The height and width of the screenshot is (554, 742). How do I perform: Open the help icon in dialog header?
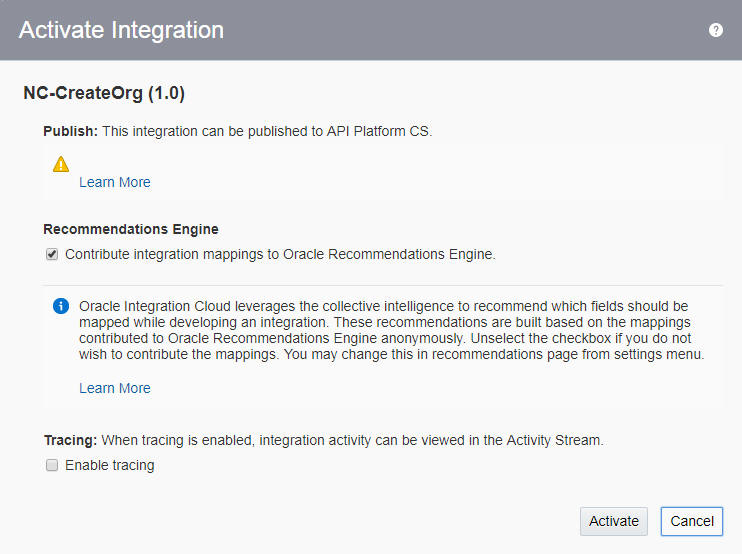coord(716,30)
